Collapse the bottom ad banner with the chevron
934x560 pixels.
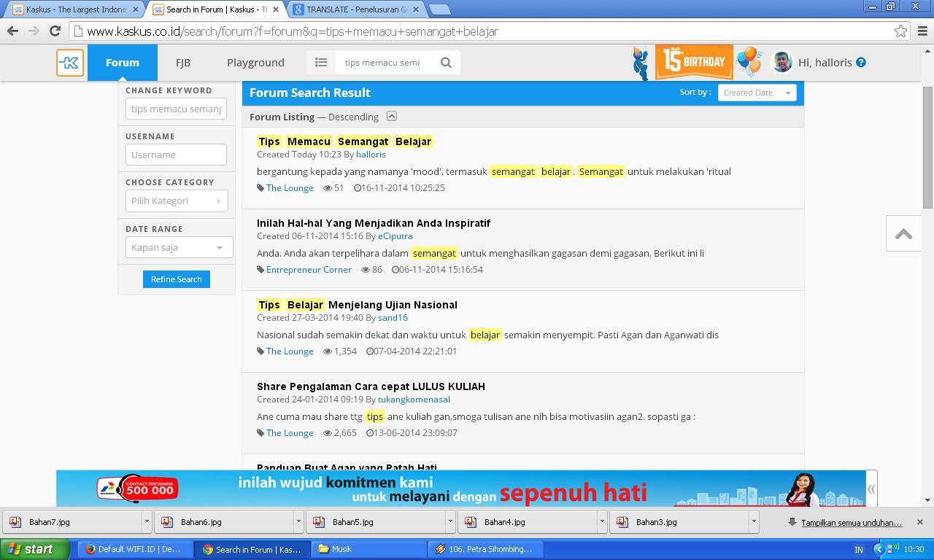(x=871, y=489)
